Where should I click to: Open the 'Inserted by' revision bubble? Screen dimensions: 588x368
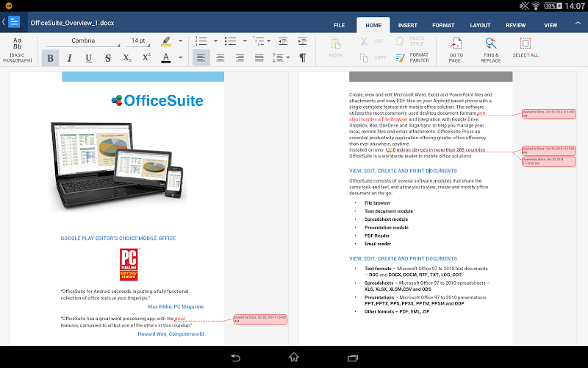click(549, 161)
